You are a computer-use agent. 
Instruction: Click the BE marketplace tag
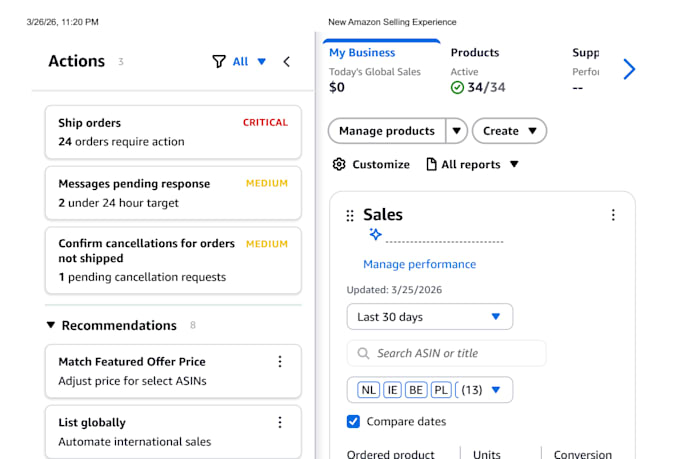pos(416,390)
